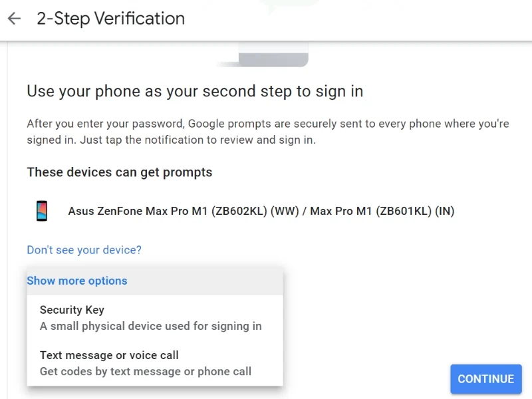Image resolution: width=532 pixels, height=399 pixels.
Task: Click the red phone device icon
Action: coord(42,211)
